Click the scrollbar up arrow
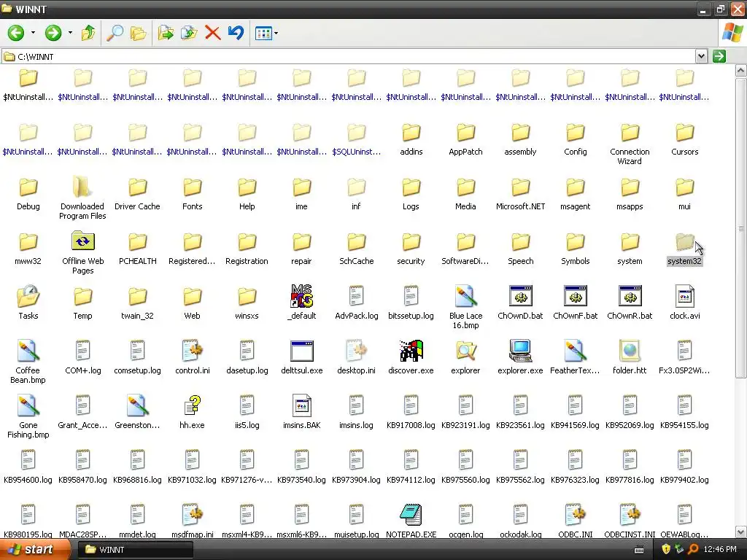 click(740, 71)
